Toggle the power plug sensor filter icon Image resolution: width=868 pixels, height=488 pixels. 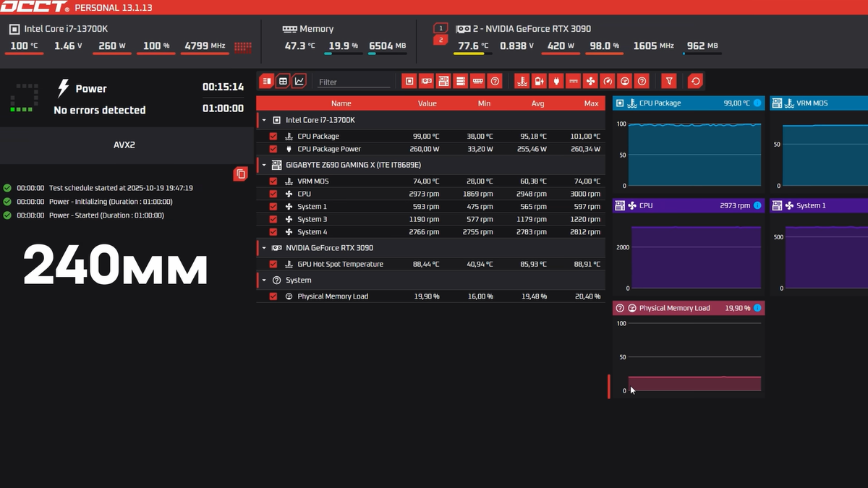[556, 81]
